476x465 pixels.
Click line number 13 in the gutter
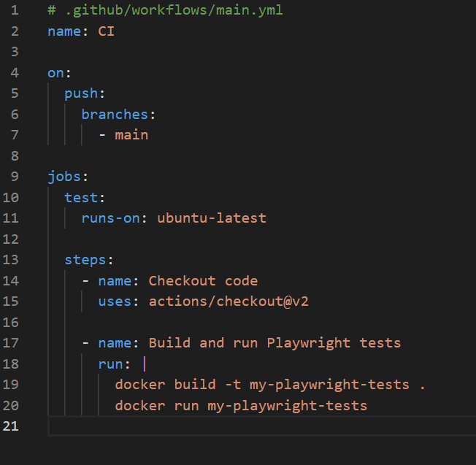click(x=15, y=260)
